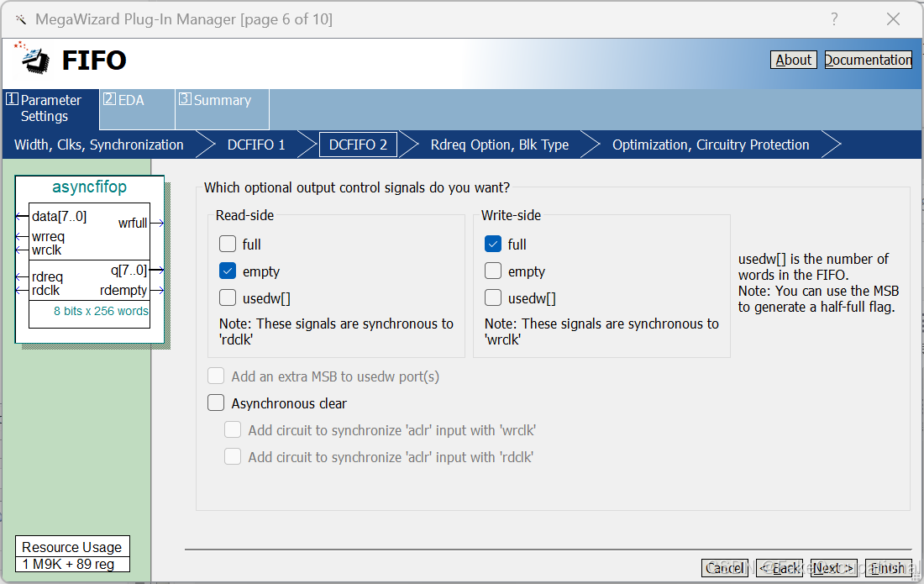
Task: Click the '8 bits x 256 words' label
Action: [101, 311]
